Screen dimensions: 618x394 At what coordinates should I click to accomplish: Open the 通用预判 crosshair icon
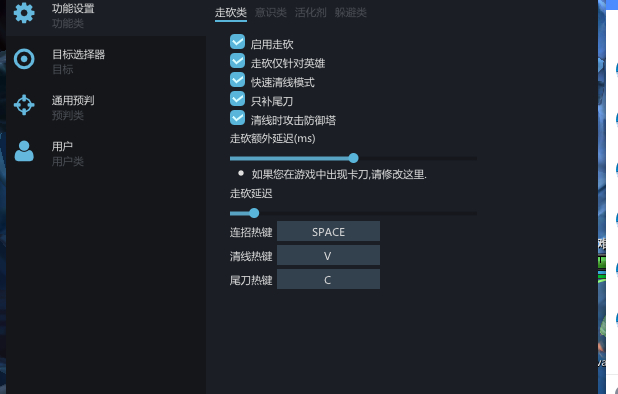[x=24, y=105]
